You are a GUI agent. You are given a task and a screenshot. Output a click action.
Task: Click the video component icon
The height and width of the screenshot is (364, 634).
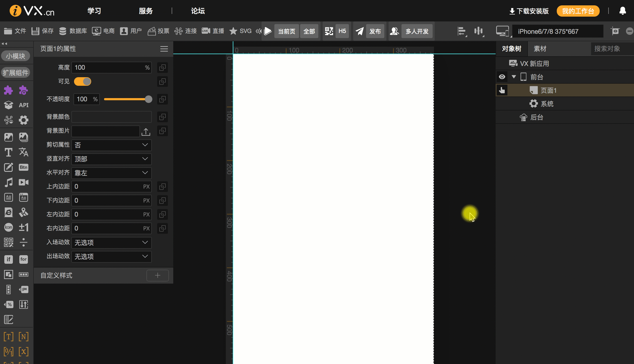(24, 182)
